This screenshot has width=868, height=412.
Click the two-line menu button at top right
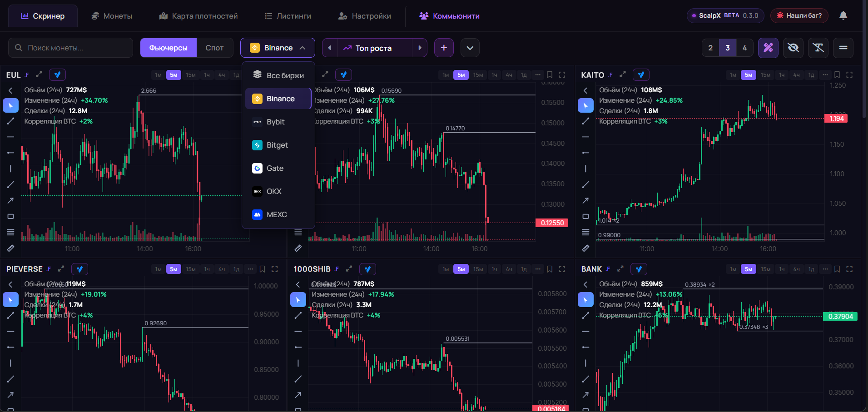click(843, 48)
